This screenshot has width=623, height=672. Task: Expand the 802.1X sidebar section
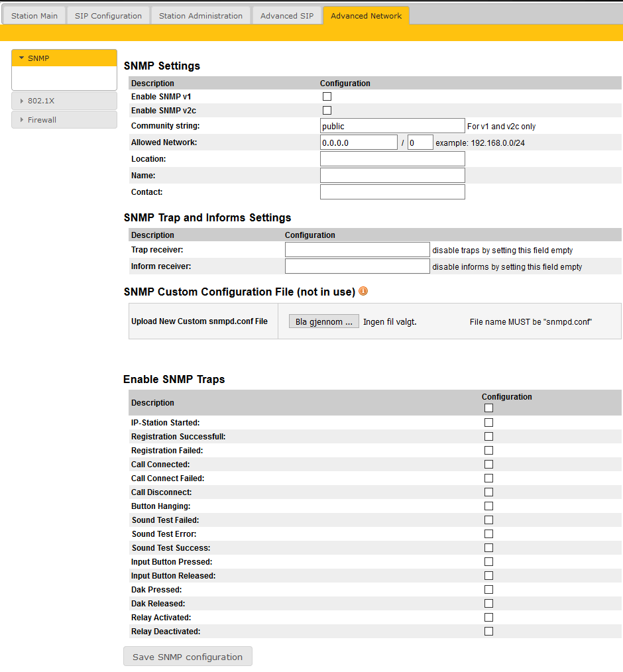tap(64, 101)
